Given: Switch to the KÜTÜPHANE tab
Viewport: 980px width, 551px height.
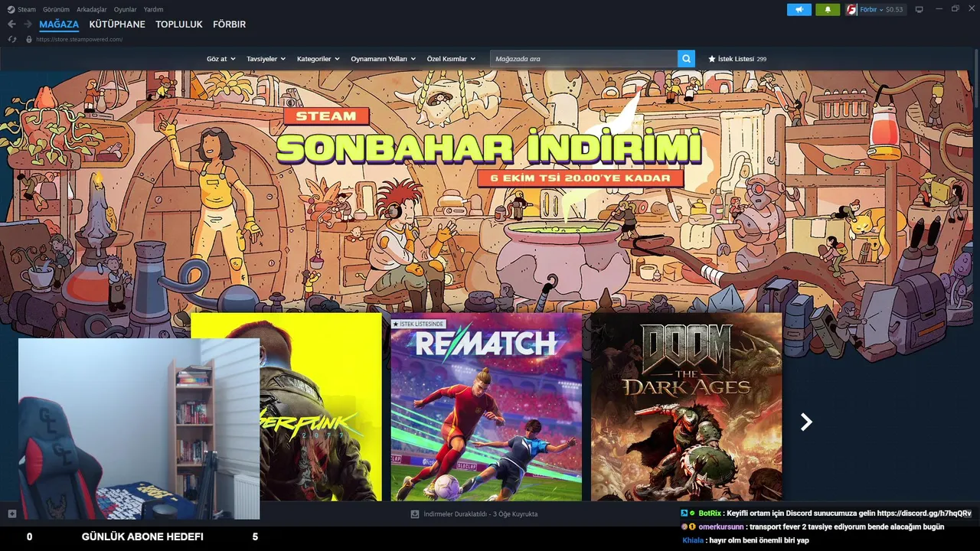Looking at the screenshot, I should [117, 24].
